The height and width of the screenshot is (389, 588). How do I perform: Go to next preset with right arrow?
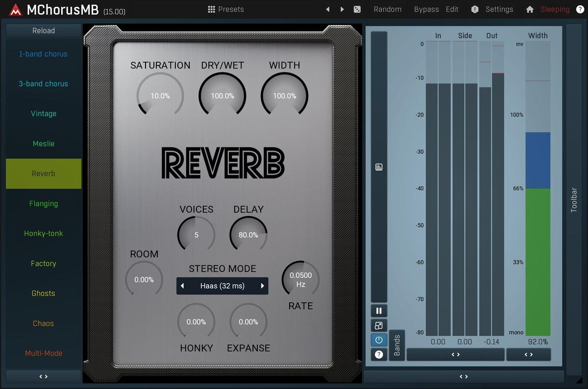342,9
